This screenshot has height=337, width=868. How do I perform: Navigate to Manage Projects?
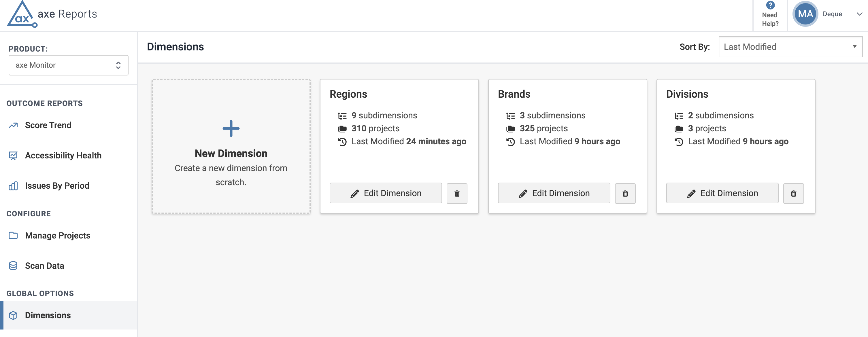coord(57,236)
